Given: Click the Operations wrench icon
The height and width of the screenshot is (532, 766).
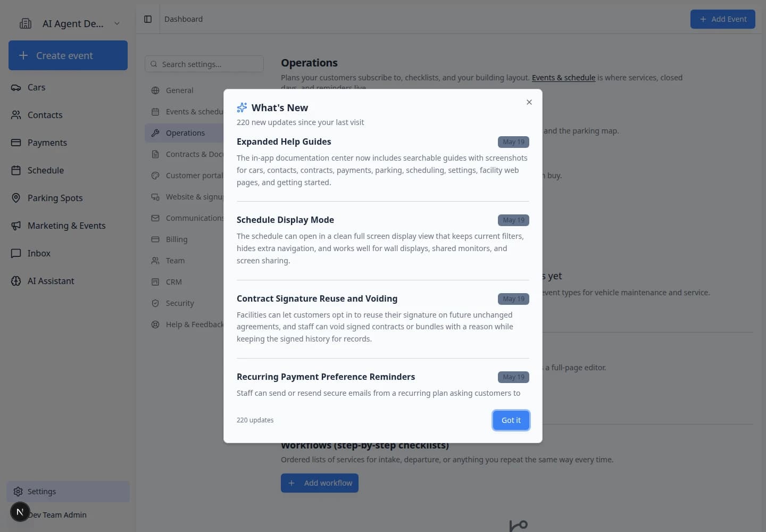Looking at the screenshot, I should (155, 133).
